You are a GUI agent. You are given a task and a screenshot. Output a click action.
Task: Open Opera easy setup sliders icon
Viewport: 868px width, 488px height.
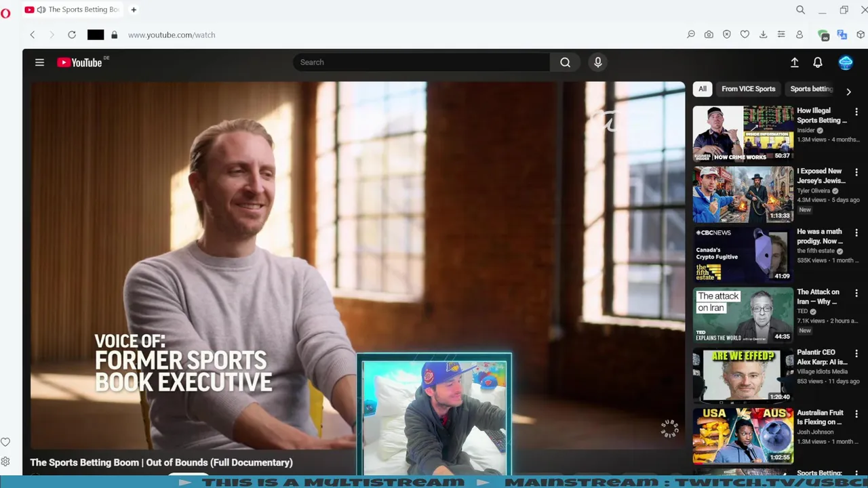point(781,35)
